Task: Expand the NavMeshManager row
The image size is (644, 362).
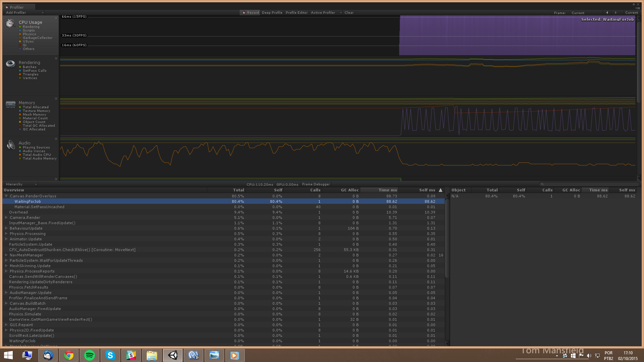Action: pyautogui.click(x=6, y=255)
